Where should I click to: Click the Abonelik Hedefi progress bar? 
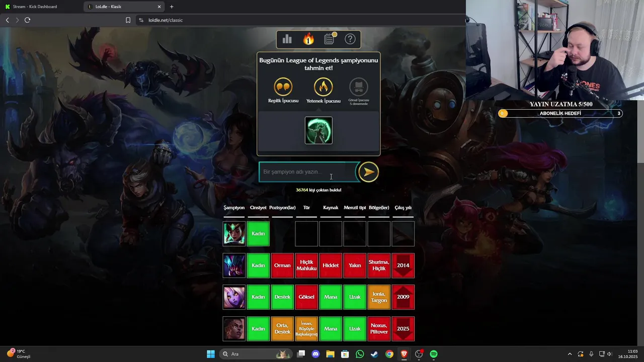click(560, 114)
